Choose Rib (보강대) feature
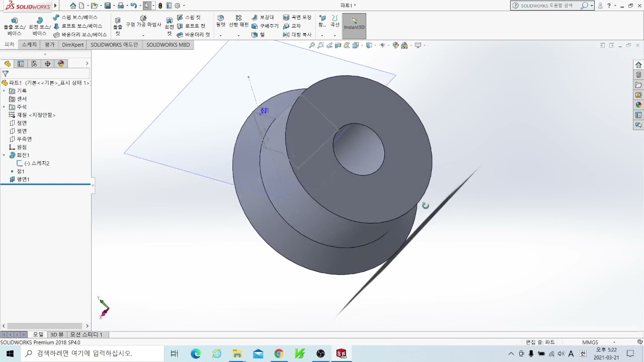The height and width of the screenshot is (362, 644). coord(263,17)
